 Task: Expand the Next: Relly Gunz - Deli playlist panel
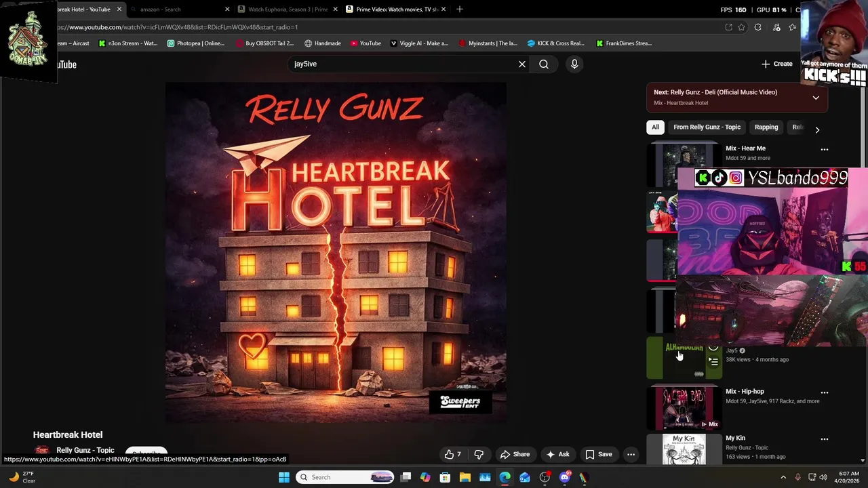pos(816,98)
